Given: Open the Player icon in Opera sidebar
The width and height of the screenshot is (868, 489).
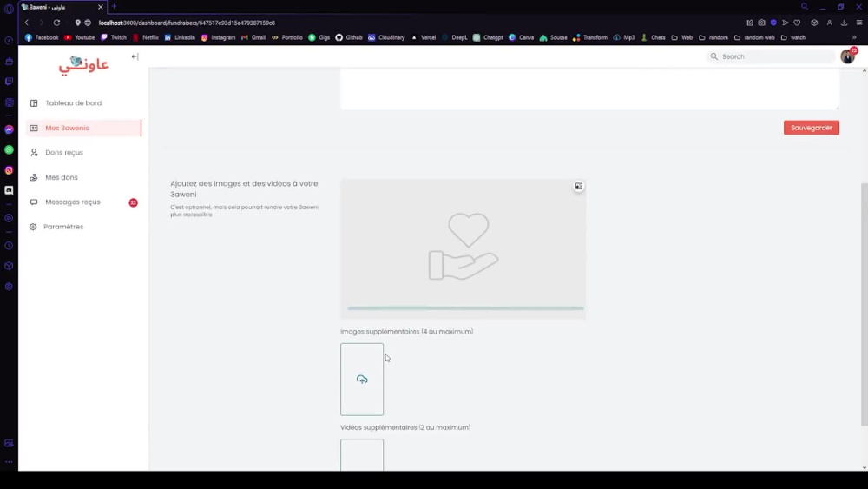Looking at the screenshot, I should pyautogui.click(x=9, y=218).
